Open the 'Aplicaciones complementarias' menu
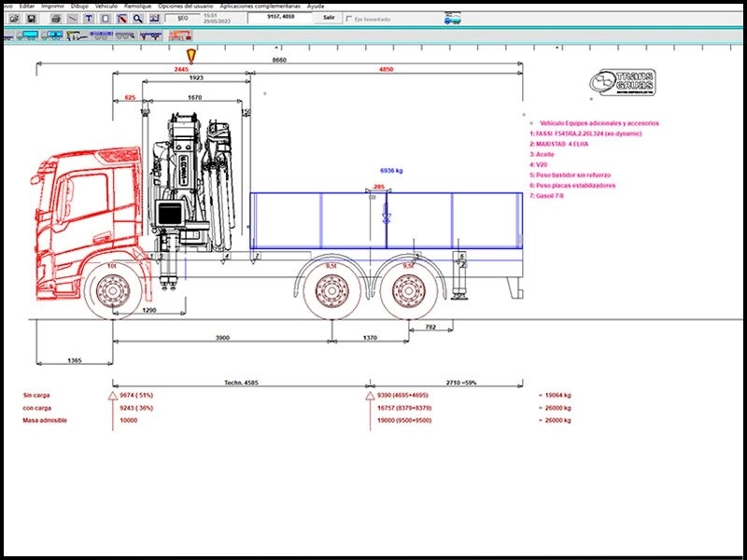The height and width of the screenshot is (560, 747). 260,6
